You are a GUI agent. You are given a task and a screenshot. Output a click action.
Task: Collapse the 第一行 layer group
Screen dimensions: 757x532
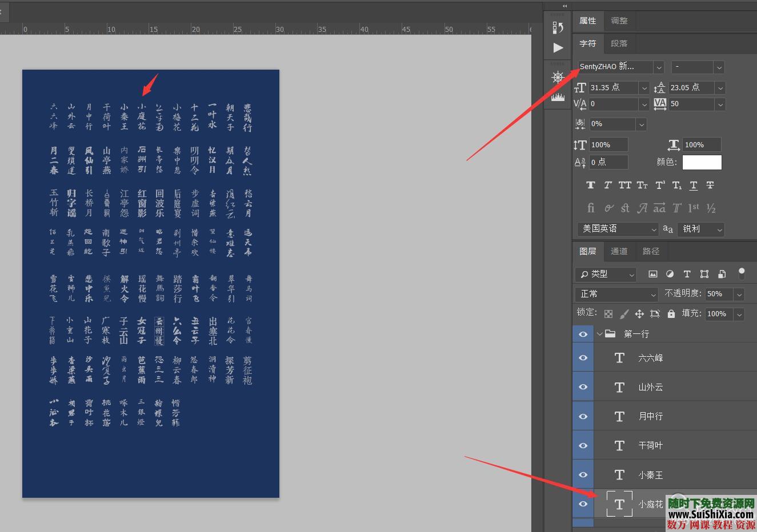[600, 334]
